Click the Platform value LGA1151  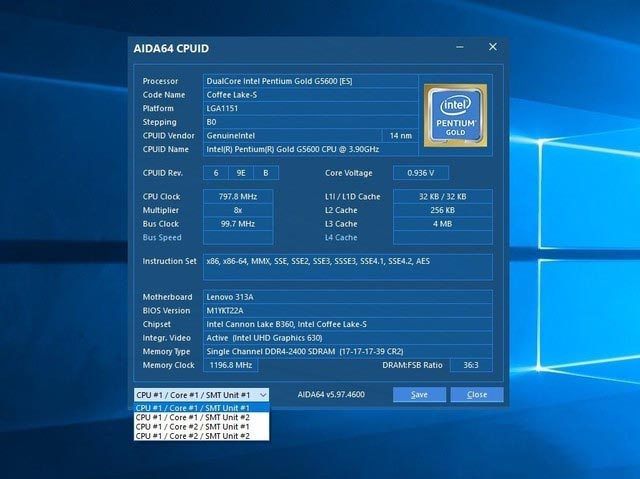311,108
